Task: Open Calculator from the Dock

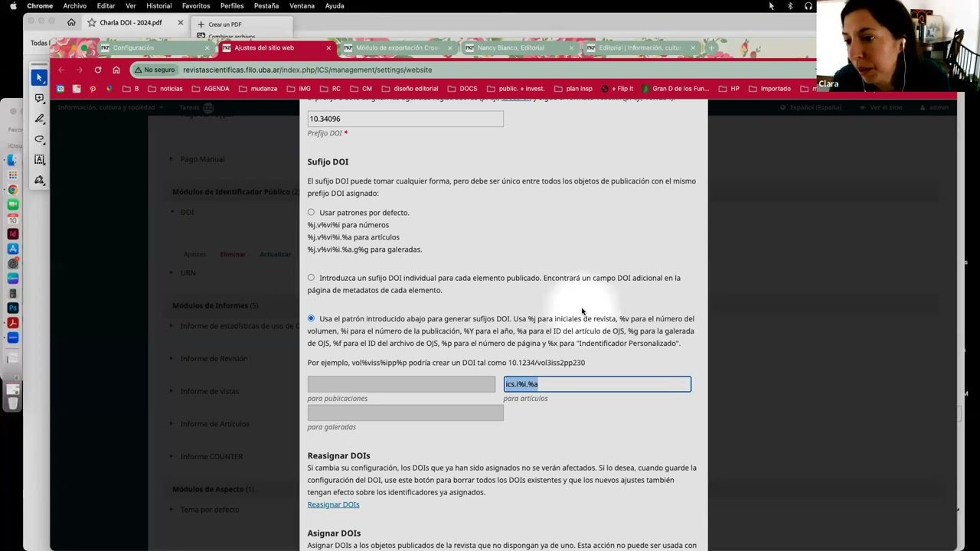Action: pyautogui.click(x=13, y=293)
